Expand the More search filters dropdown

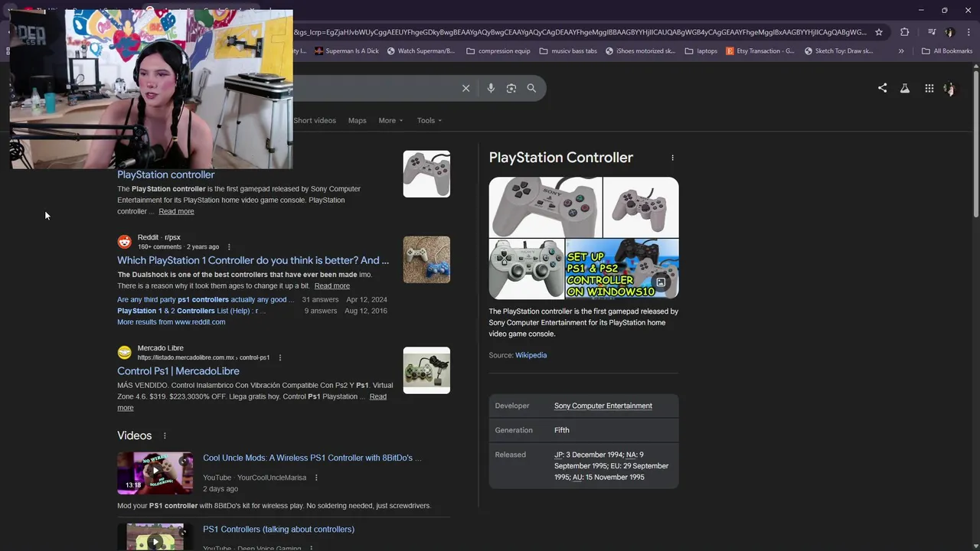click(390, 120)
